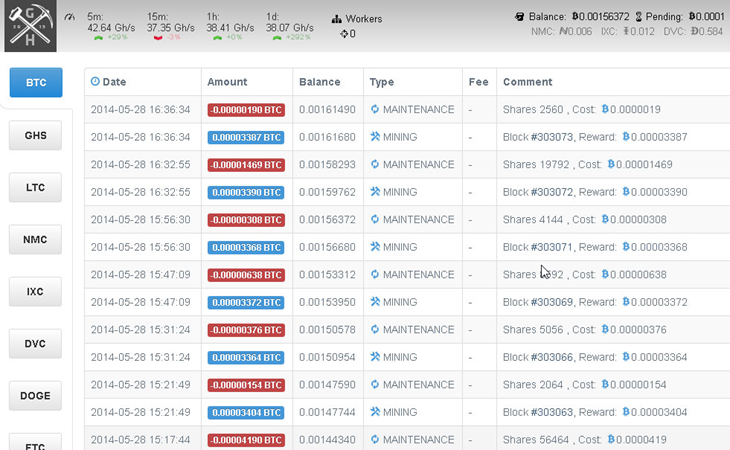Click the clock icon beside Date header
Viewport: 730px width, 450px height.
[x=95, y=81]
